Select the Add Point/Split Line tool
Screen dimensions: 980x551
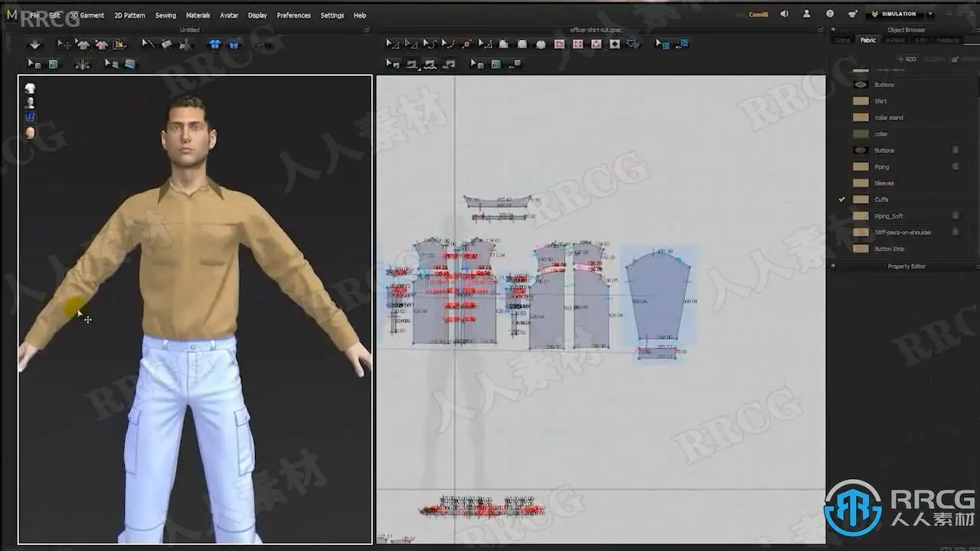pyautogui.click(x=466, y=44)
